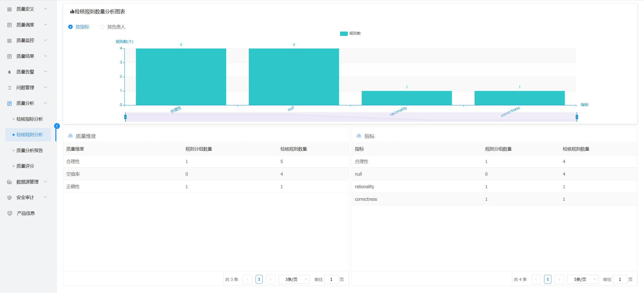Open 5条/页 dropdown in 指标 table
Viewport: 644px width, 293px height.
(x=583, y=279)
